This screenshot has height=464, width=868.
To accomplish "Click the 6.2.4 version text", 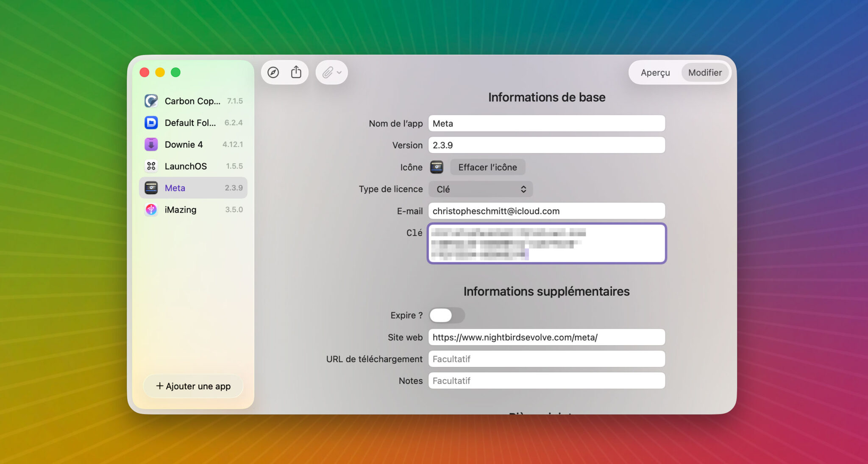I will click(234, 123).
